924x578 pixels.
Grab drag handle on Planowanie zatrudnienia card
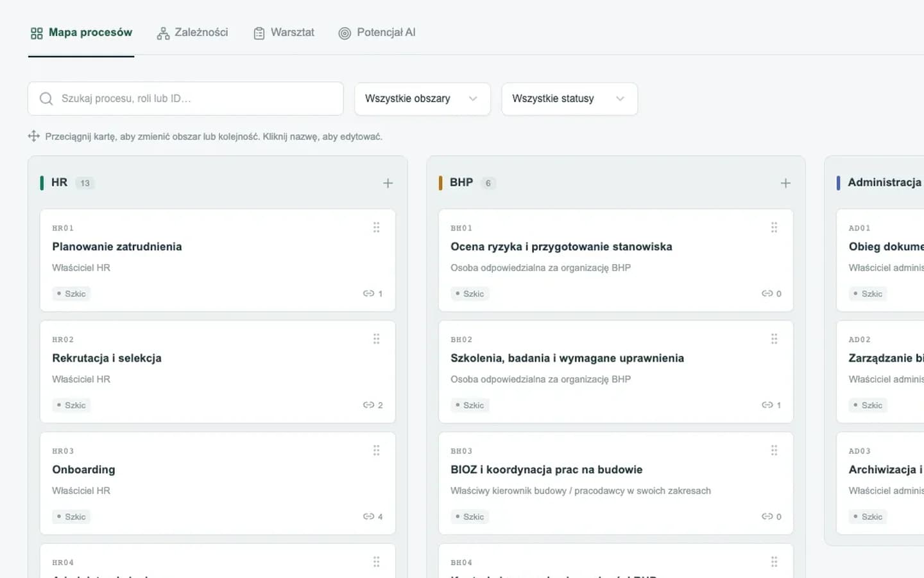click(x=377, y=227)
